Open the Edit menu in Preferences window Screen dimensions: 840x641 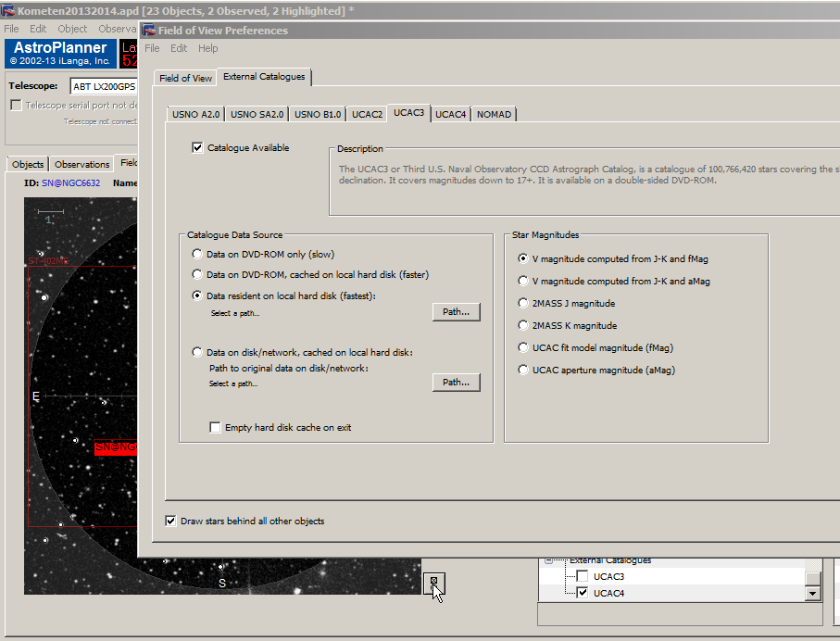pos(179,48)
